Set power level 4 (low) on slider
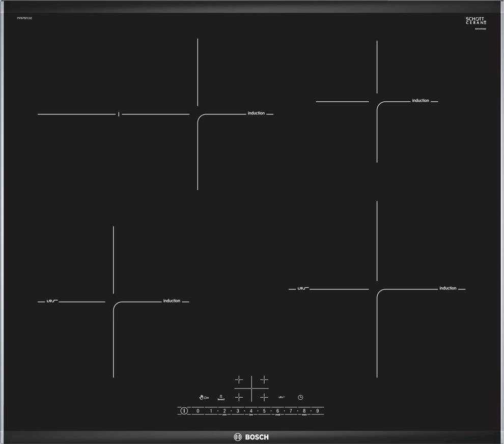This screenshot has height=444, width=504. pos(251,410)
